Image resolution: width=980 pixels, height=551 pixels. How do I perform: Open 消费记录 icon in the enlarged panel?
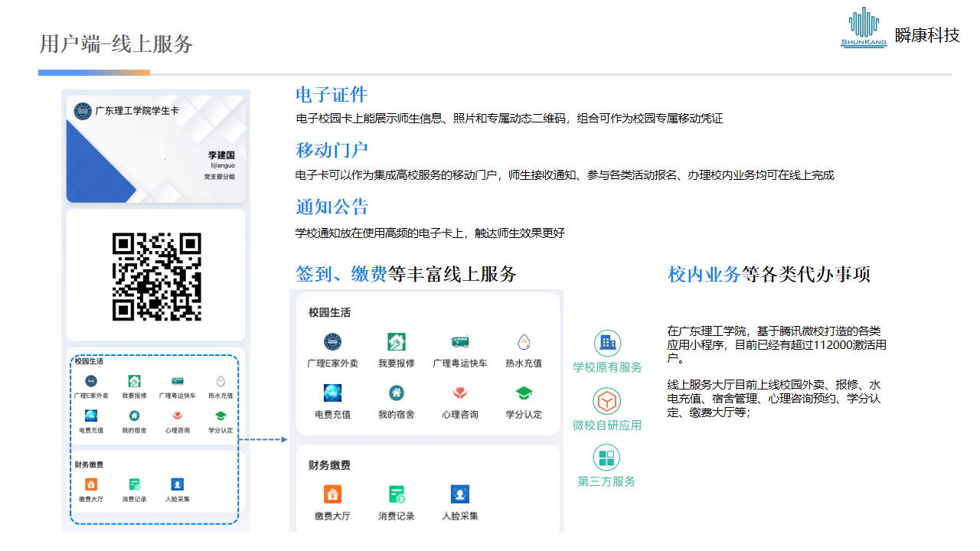[396, 494]
